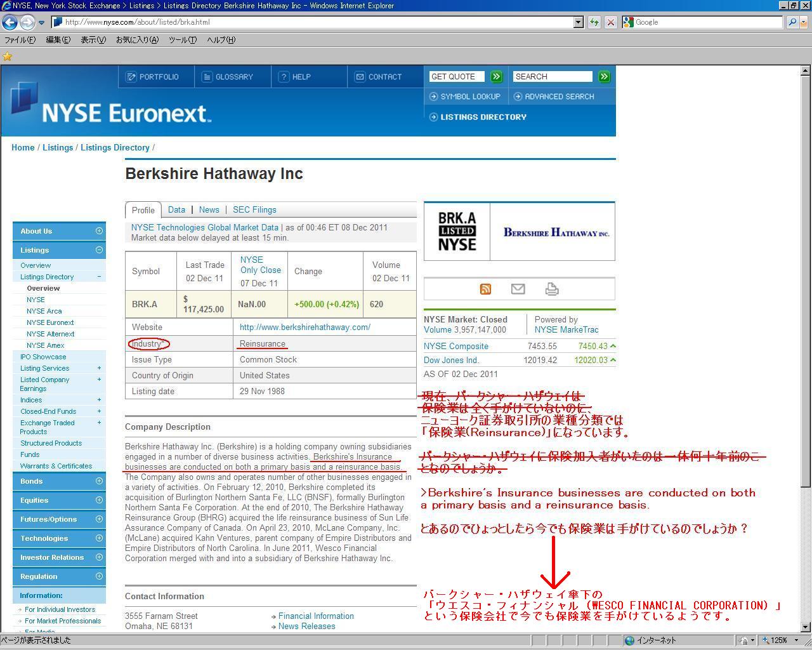Open the recent pages dropdown arrow
The image size is (812, 650).
tap(41, 22)
